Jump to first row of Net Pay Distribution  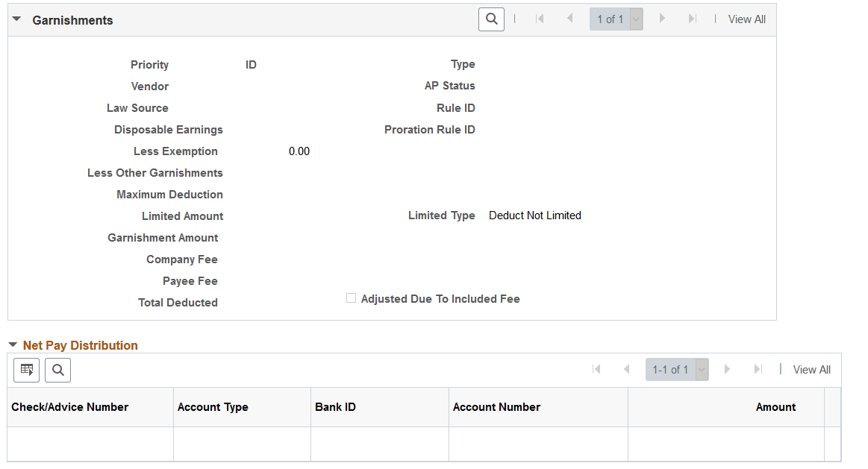click(x=596, y=369)
